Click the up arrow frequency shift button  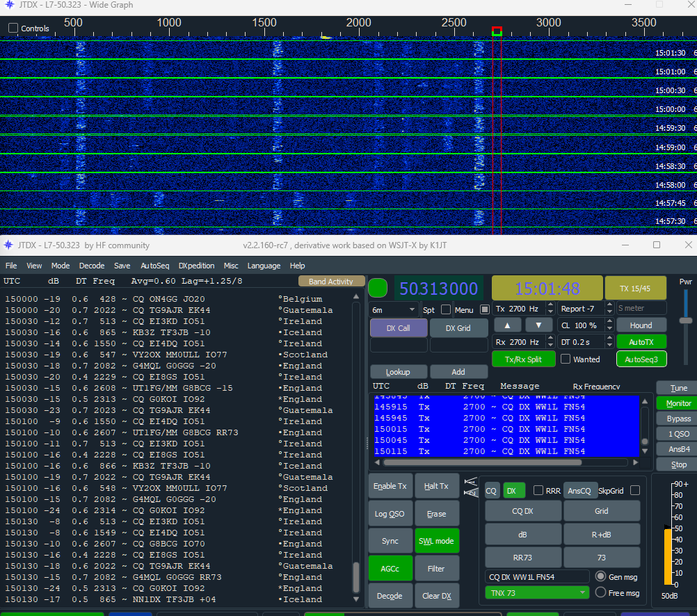507,325
